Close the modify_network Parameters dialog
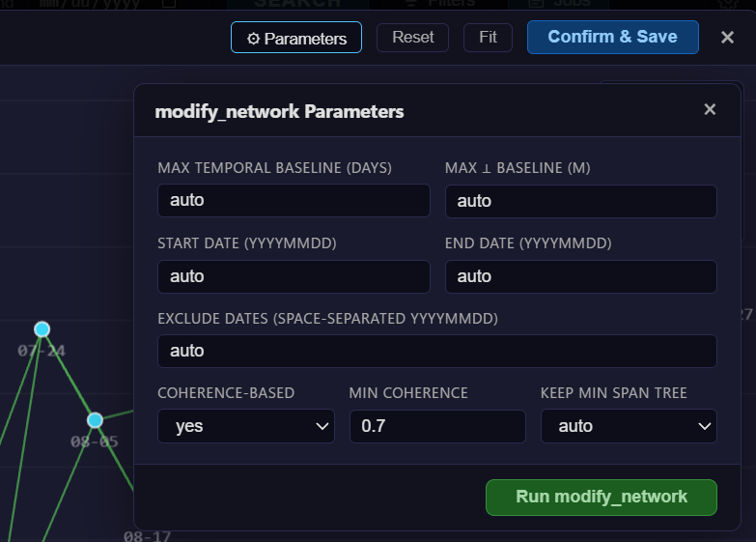Viewport: 756px width, 542px height. click(x=710, y=110)
